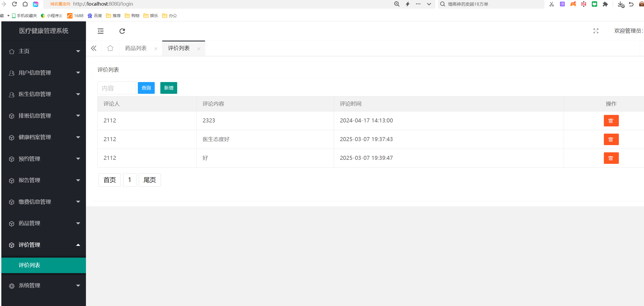
Task: Select 评价列表 submenu item in sidebar
Action: [44, 265]
